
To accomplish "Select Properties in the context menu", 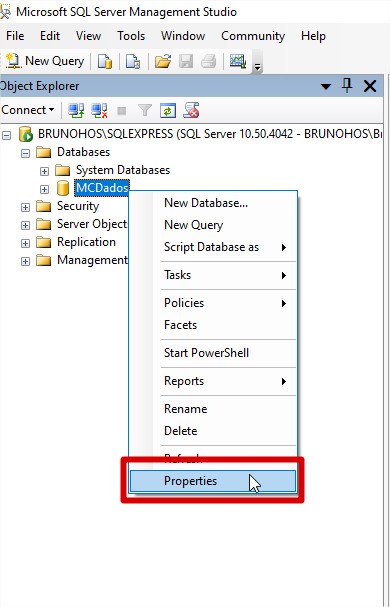I will point(213,481).
